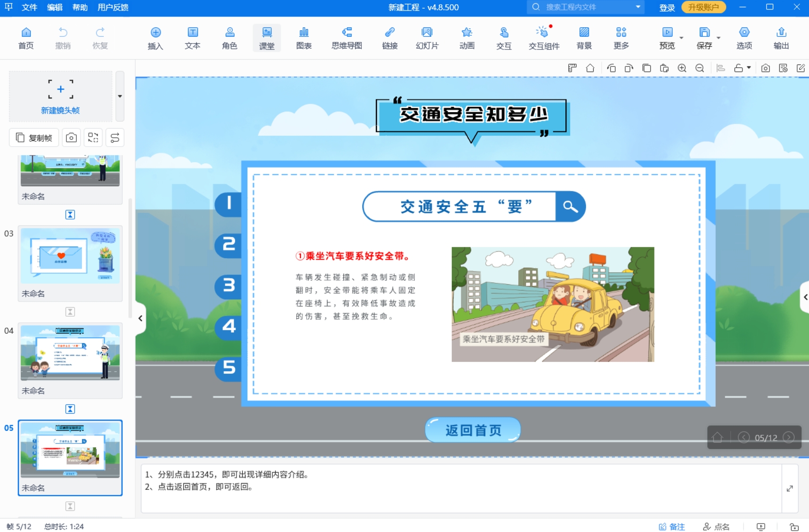Toggle the transition hourglass below frame 05
The height and width of the screenshot is (532, 809).
tap(70, 506)
